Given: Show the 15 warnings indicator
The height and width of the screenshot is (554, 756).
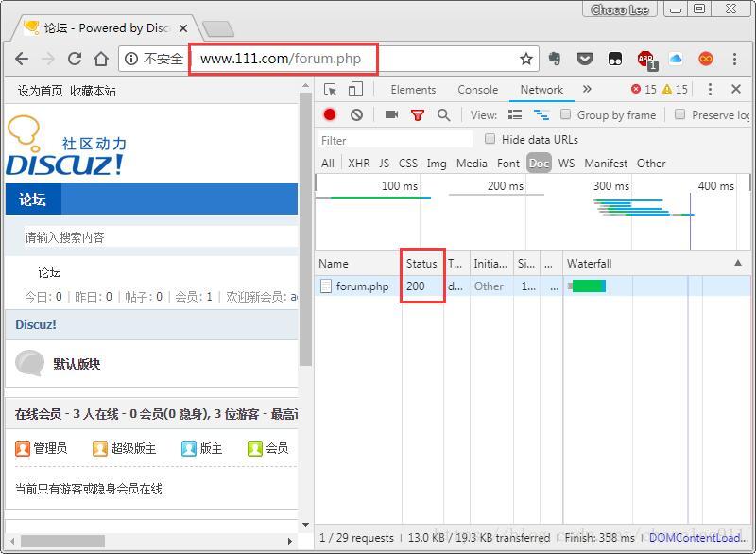Looking at the screenshot, I should 675,89.
